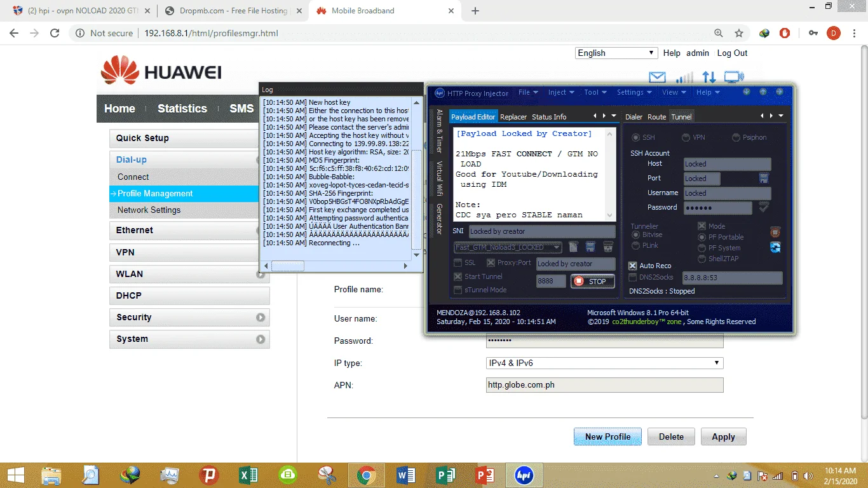Open the Statistics tab in Huawei navigation
This screenshot has width=868, height=488.
click(182, 109)
